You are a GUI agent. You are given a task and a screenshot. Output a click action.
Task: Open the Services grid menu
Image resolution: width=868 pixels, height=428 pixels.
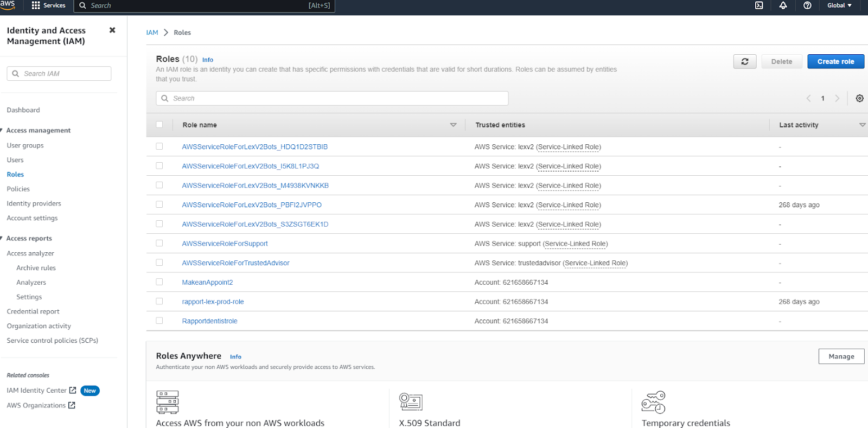tap(48, 5)
